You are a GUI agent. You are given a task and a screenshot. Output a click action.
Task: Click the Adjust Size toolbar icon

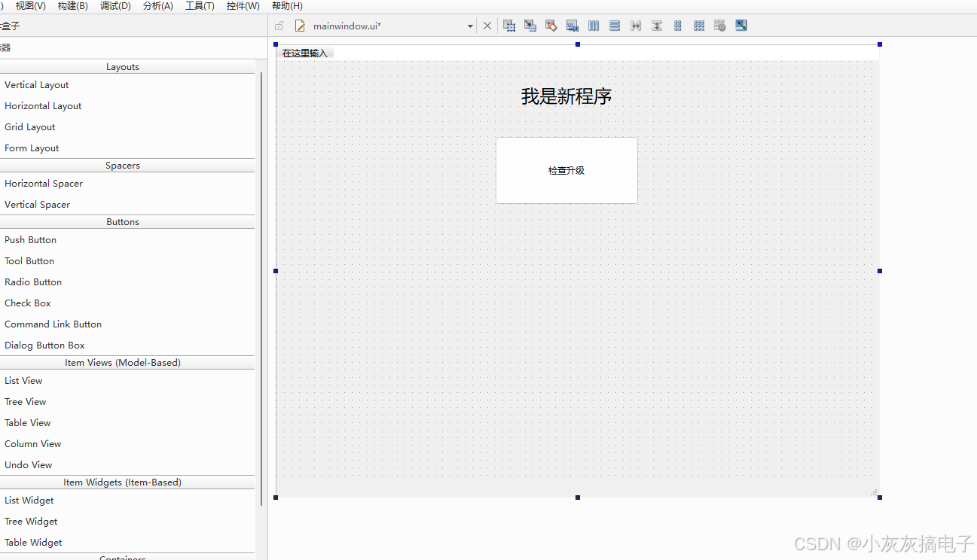(740, 25)
